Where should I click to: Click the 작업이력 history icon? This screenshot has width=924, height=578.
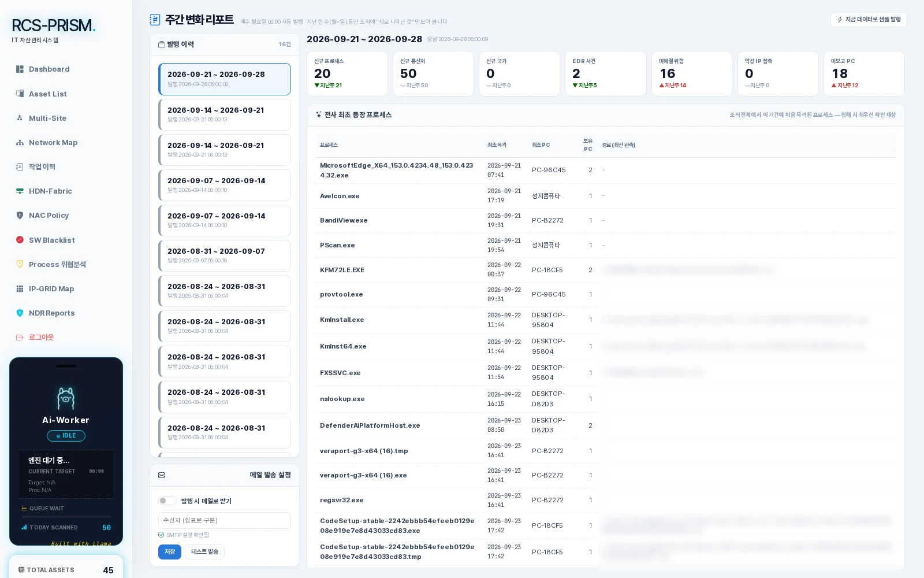(x=20, y=166)
